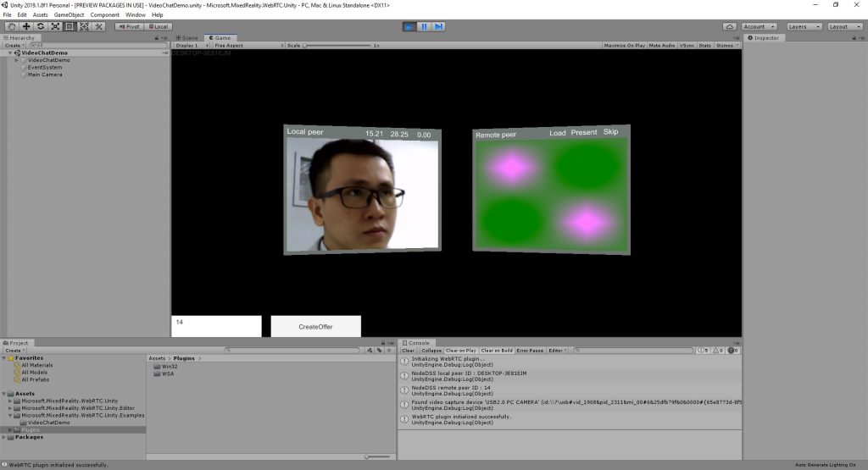
Task: Click Skip on Remote peer
Action: (x=610, y=131)
